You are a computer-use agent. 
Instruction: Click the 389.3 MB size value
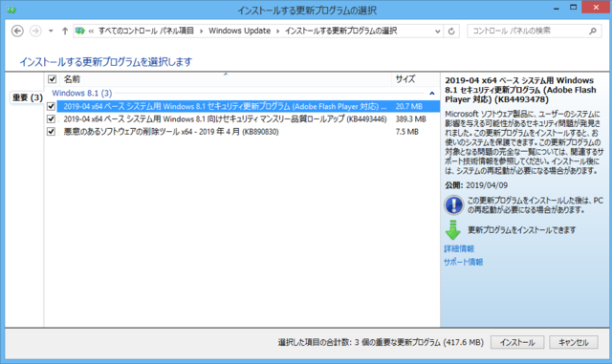click(x=410, y=119)
